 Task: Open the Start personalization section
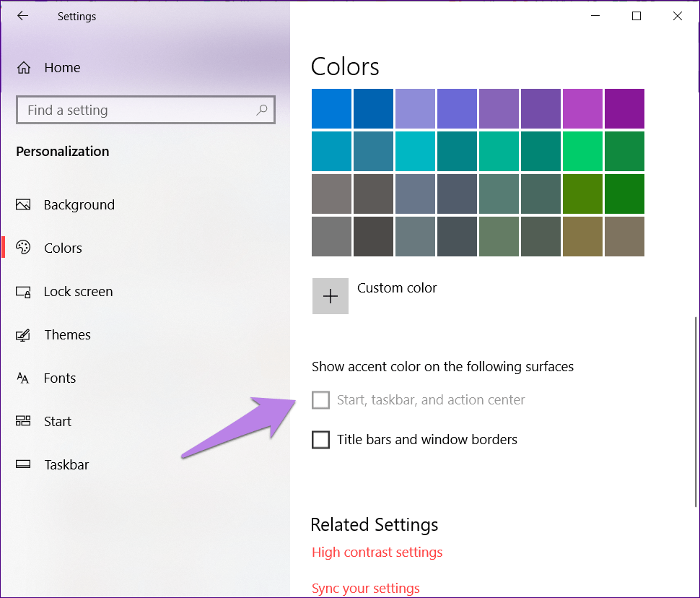coord(57,422)
